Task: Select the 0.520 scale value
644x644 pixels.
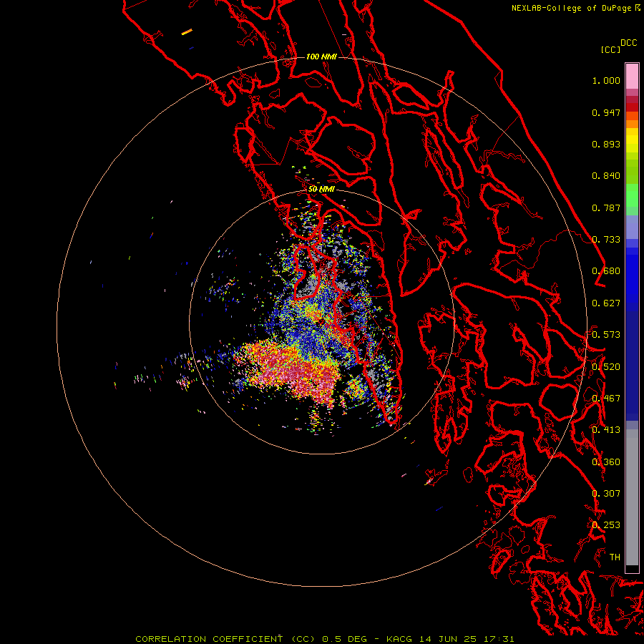Action: (606, 367)
